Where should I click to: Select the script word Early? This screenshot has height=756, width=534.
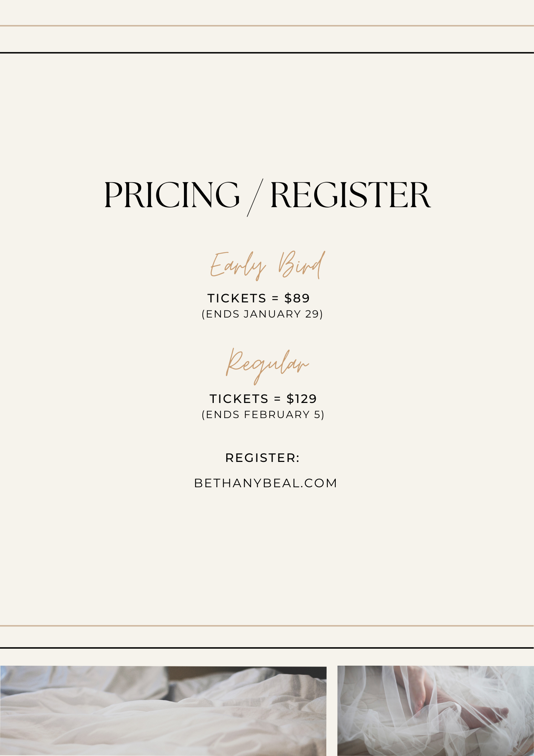coord(238,265)
